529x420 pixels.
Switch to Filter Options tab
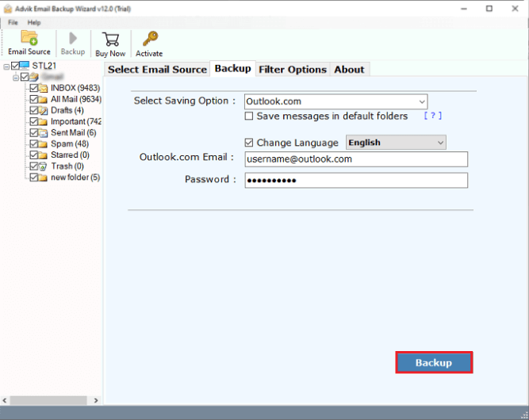[293, 70]
